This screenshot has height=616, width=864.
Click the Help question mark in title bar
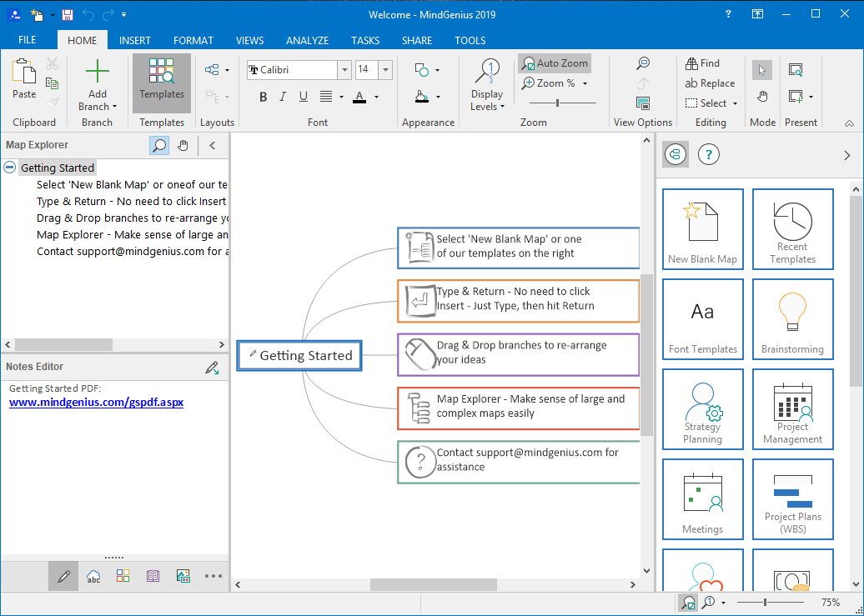(x=728, y=14)
